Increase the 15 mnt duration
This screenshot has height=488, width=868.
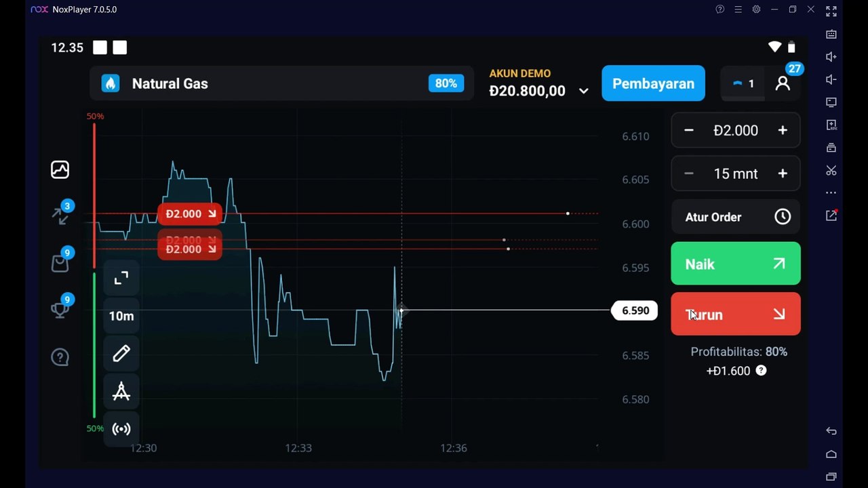[783, 174]
